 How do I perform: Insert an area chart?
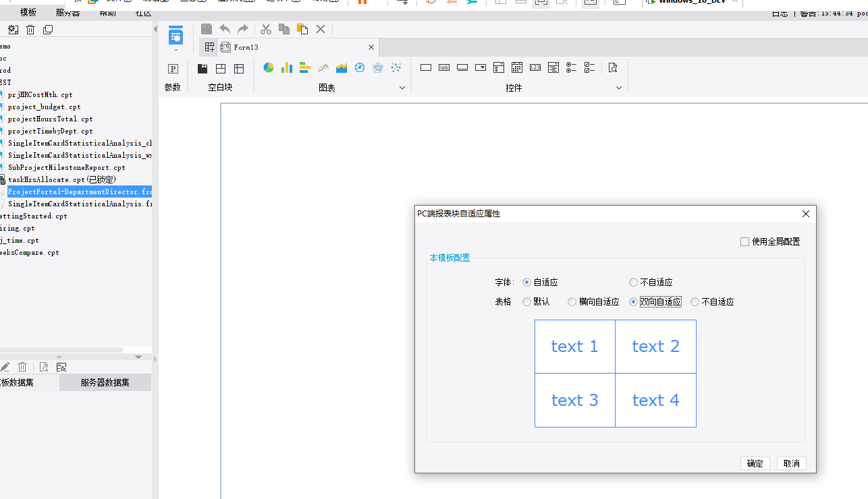coord(342,67)
